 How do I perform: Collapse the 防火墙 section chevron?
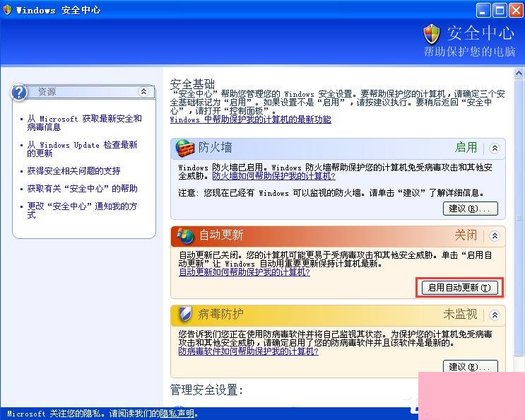coord(495,148)
